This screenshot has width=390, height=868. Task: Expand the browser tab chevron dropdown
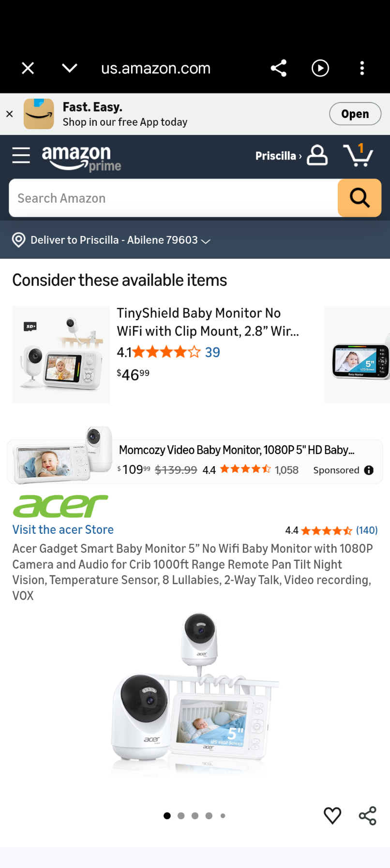pyautogui.click(x=70, y=68)
